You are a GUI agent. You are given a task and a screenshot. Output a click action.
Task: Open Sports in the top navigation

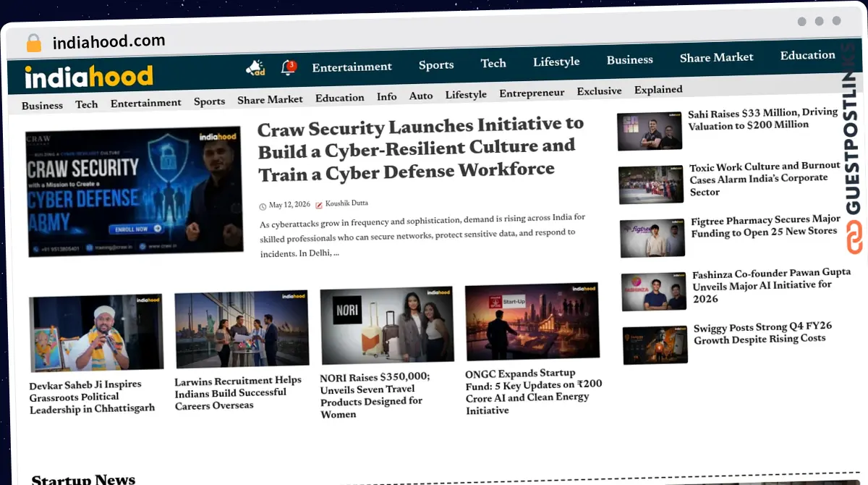coord(436,65)
